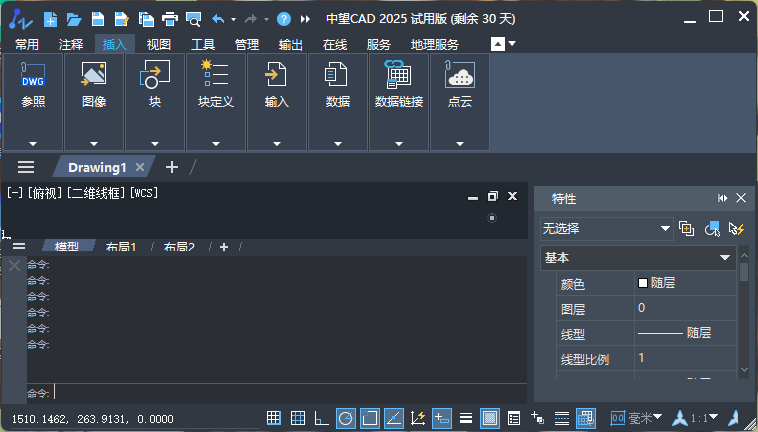Screen dimensions: 758x432
Task: Click the New drawing icon in the quick access toolbar
Action: 50,19
